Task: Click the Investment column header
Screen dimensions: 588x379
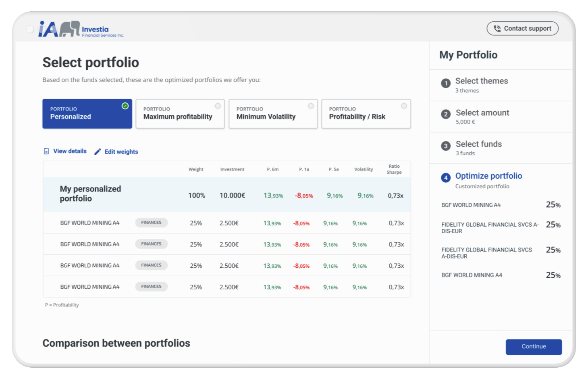Action: click(232, 169)
